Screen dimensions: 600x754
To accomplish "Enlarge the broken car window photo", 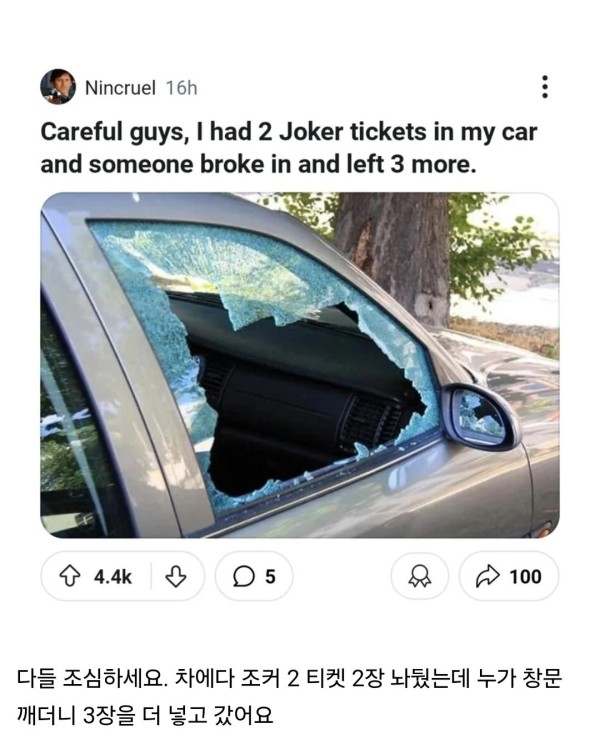I will (300, 365).
